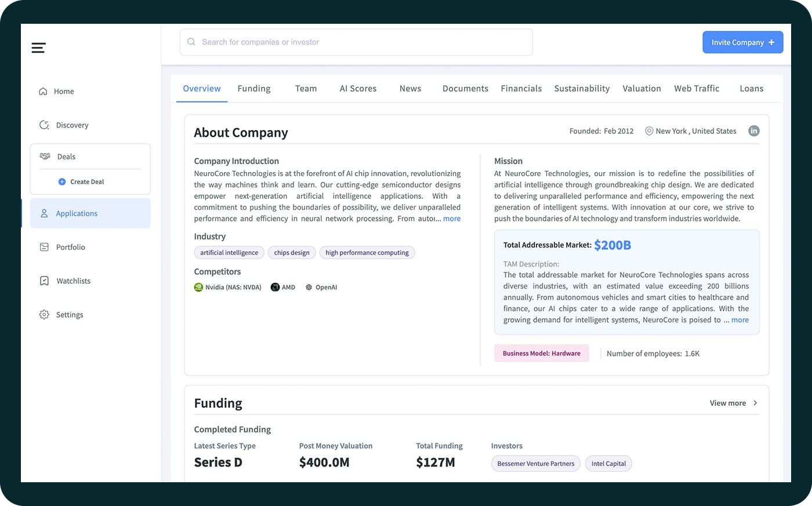Switch to the Funding tab

point(254,88)
